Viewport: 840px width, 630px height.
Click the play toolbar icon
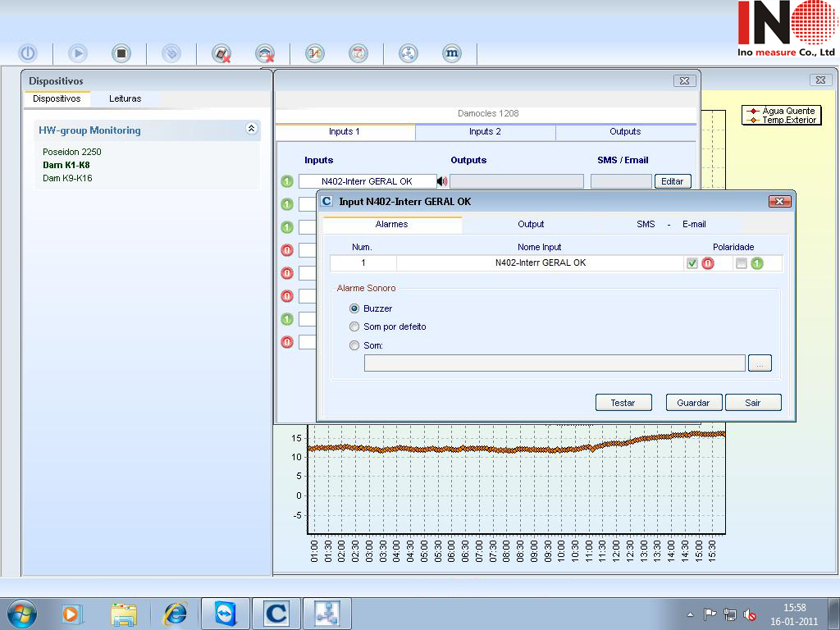pos(78,53)
